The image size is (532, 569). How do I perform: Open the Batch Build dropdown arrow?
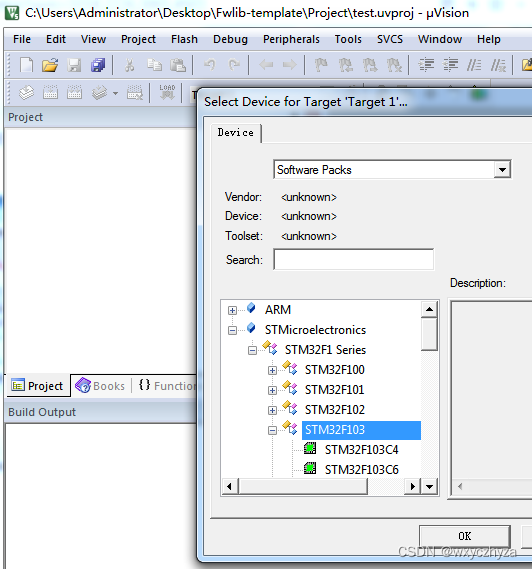115,93
